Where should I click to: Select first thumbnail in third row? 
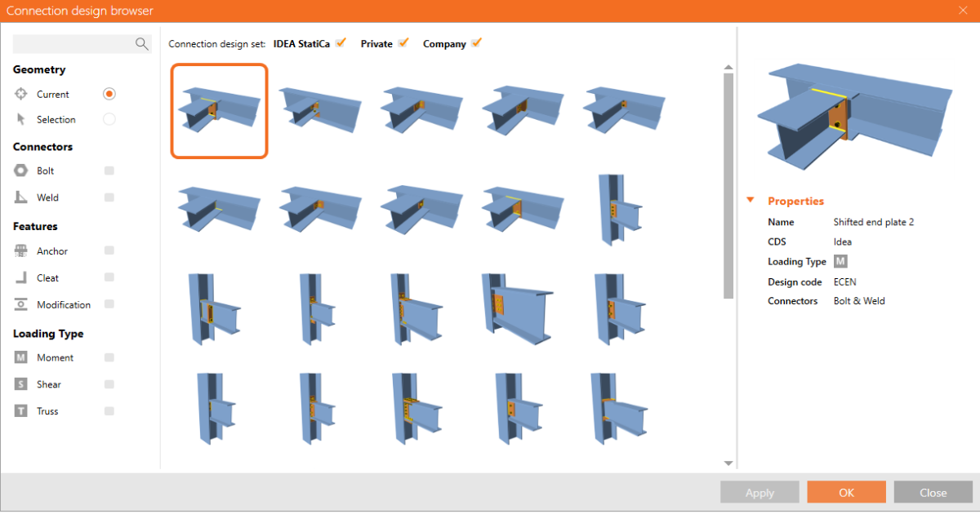click(x=215, y=309)
